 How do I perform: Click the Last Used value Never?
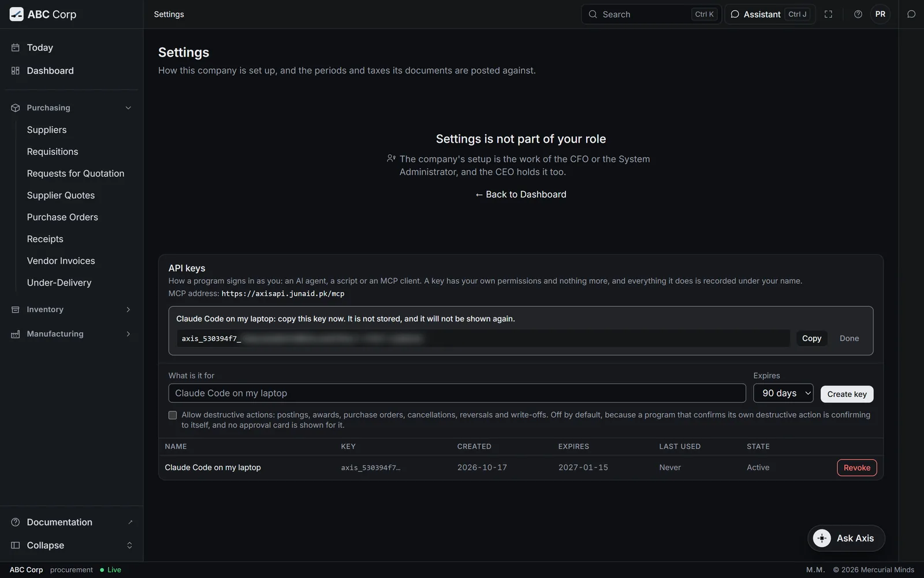[670, 468]
